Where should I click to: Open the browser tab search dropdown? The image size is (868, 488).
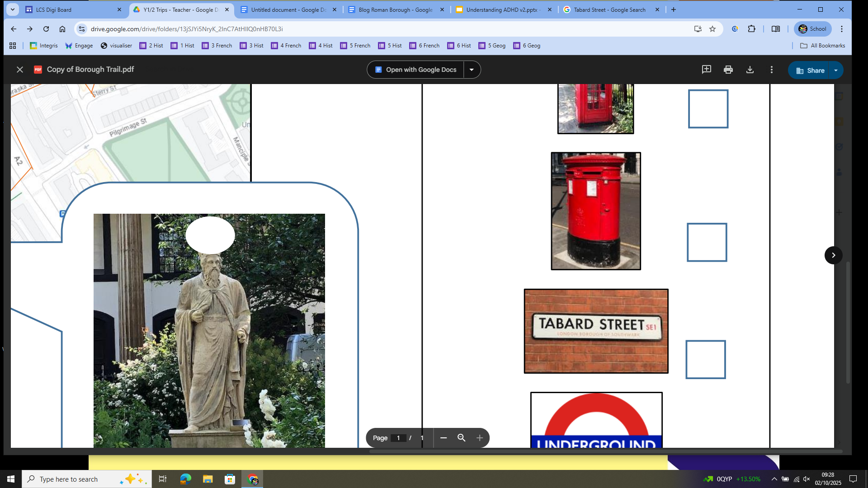pos(12,9)
